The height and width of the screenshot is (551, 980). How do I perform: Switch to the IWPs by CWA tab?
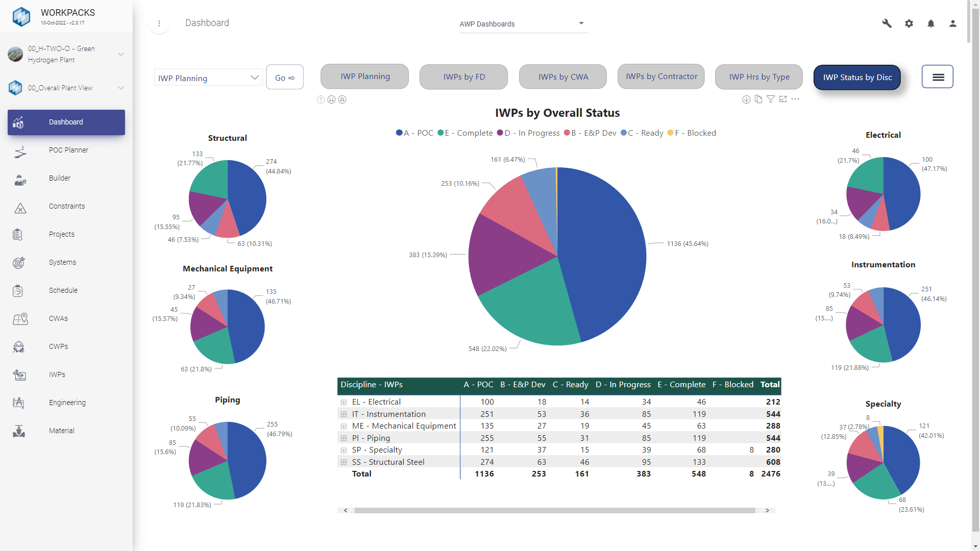[562, 77]
